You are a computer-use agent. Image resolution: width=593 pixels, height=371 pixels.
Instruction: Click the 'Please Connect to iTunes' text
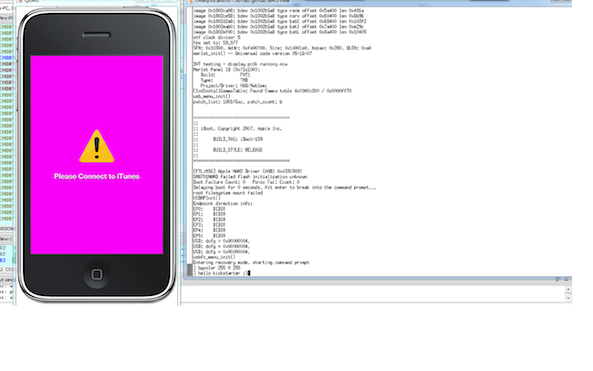(x=97, y=176)
